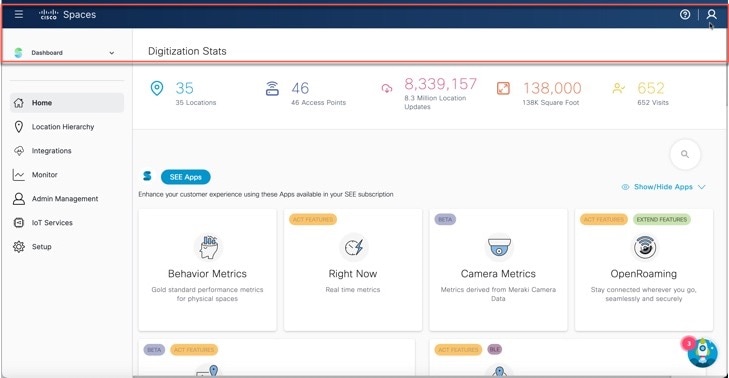Click the BLE badge on bottom card
The width and height of the screenshot is (729, 378).
(x=495, y=350)
